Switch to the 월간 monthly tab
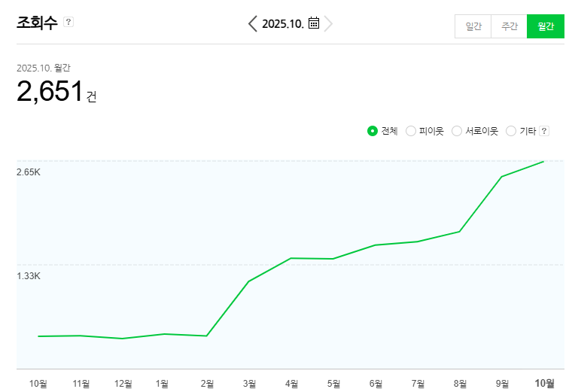Screen dimensions: 572x392 pos(545,26)
